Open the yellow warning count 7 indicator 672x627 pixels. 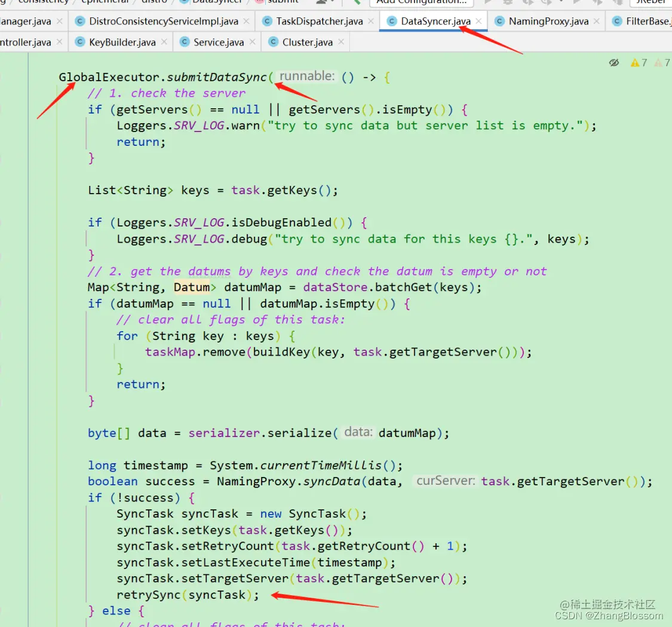[x=639, y=63]
